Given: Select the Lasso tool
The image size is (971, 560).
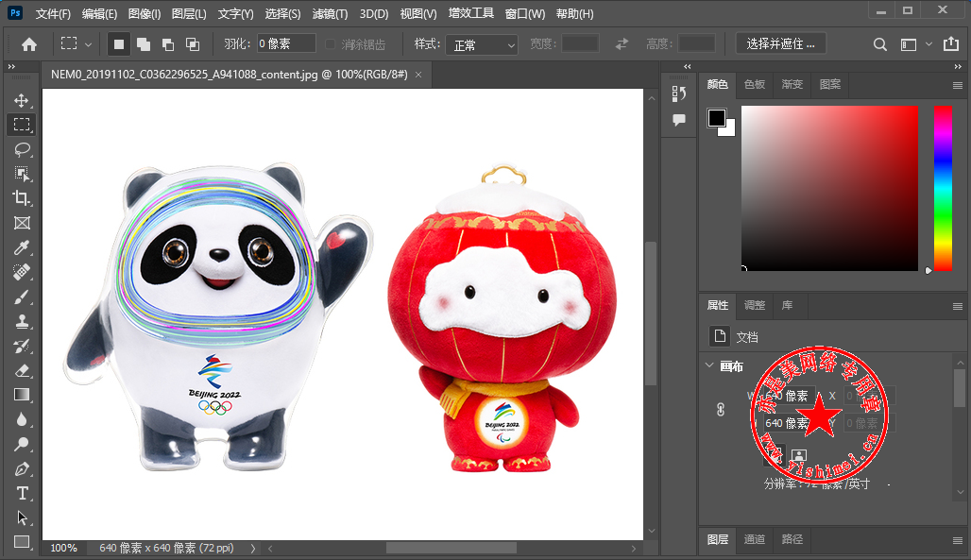Looking at the screenshot, I should [x=22, y=149].
